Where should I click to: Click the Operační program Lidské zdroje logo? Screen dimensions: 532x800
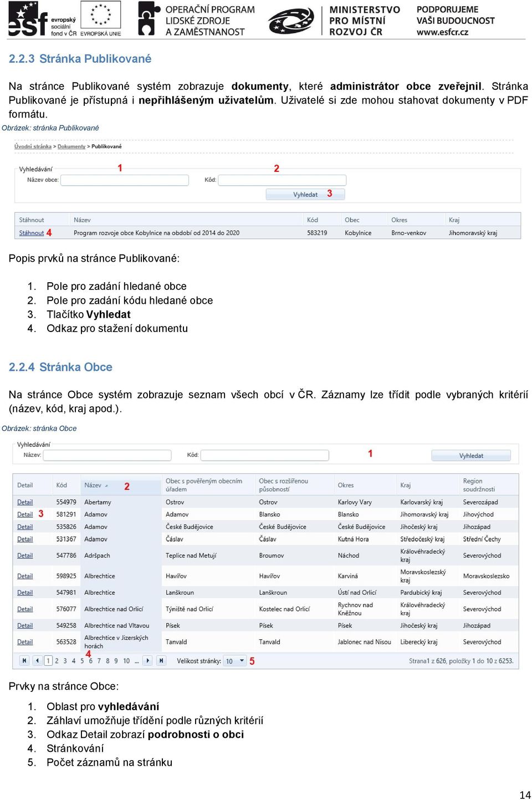click(196, 19)
